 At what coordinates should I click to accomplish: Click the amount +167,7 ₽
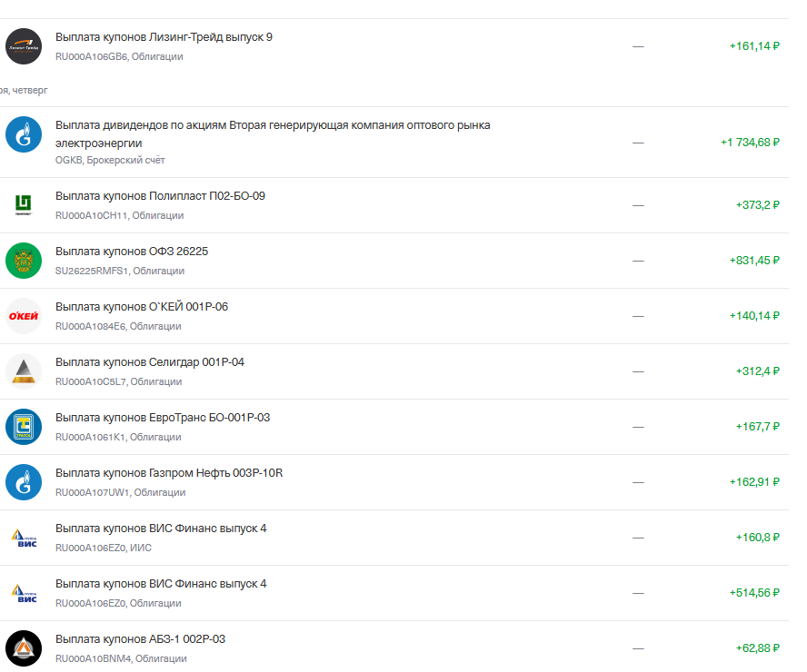758,427
